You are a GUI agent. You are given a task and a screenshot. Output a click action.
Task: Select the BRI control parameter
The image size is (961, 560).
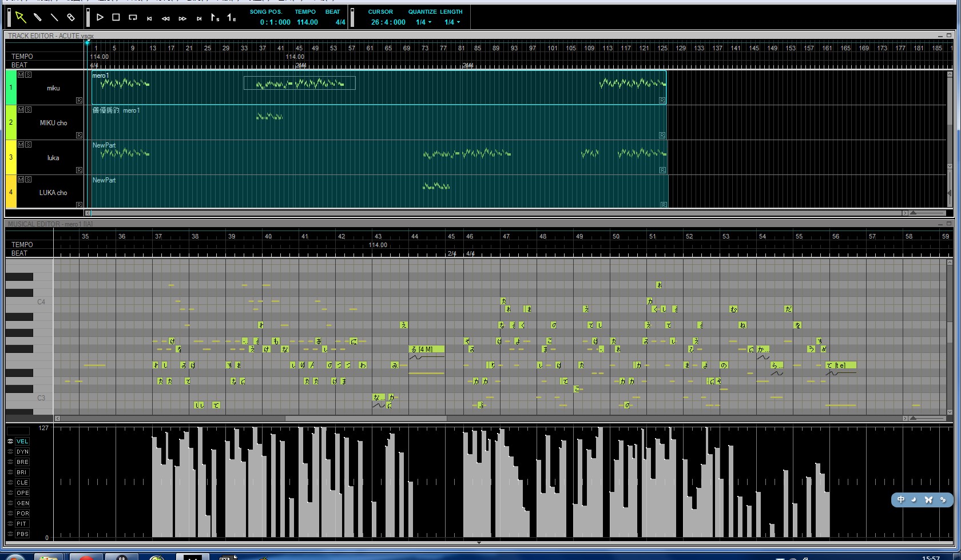pos(22,472)
